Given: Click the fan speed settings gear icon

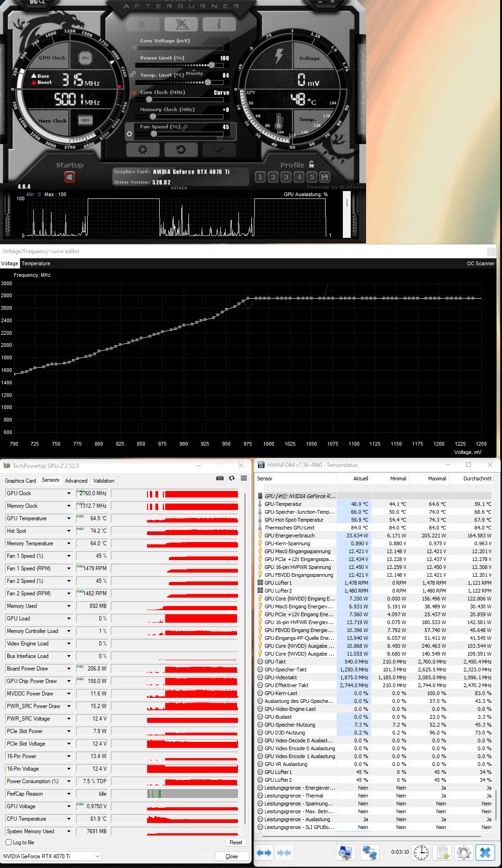Looking at the screenshot, I should pyautogui.click(x=129, y=134).
